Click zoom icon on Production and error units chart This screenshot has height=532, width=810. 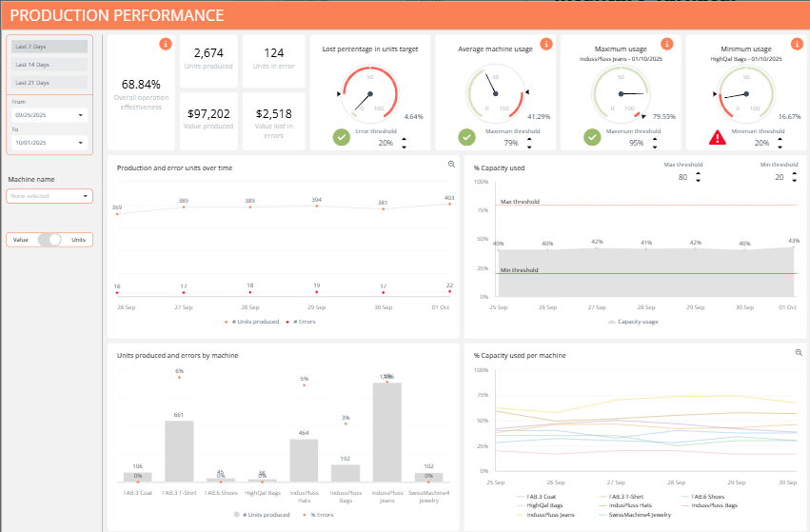click(452, 165)
